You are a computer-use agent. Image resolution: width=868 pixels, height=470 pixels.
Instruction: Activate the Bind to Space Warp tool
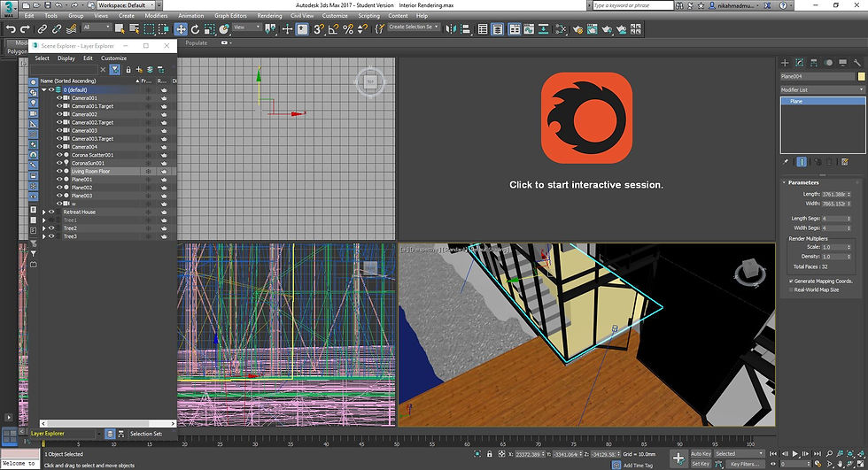(x=71, y=28)
